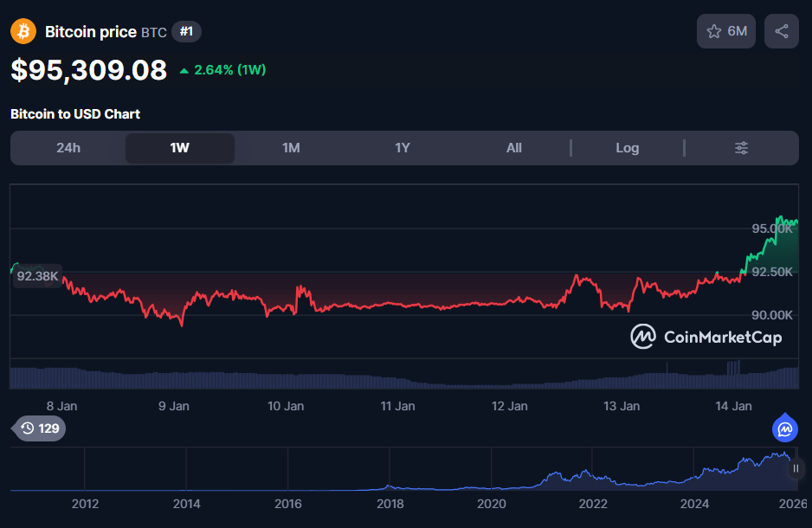Click the BTC ticker text
Viewport: 812px width, 528px height.
[x=154, y=33]
